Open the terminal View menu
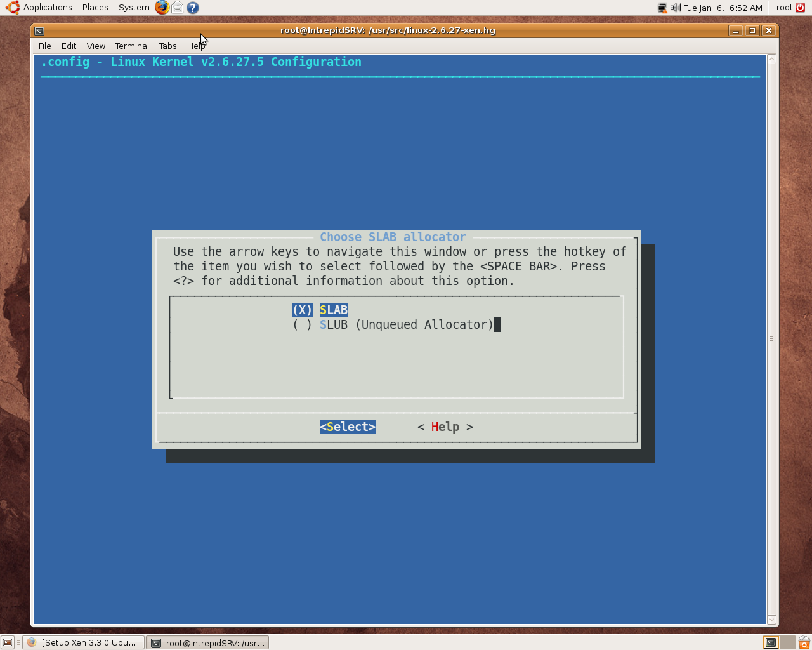 tap(96, 46)
